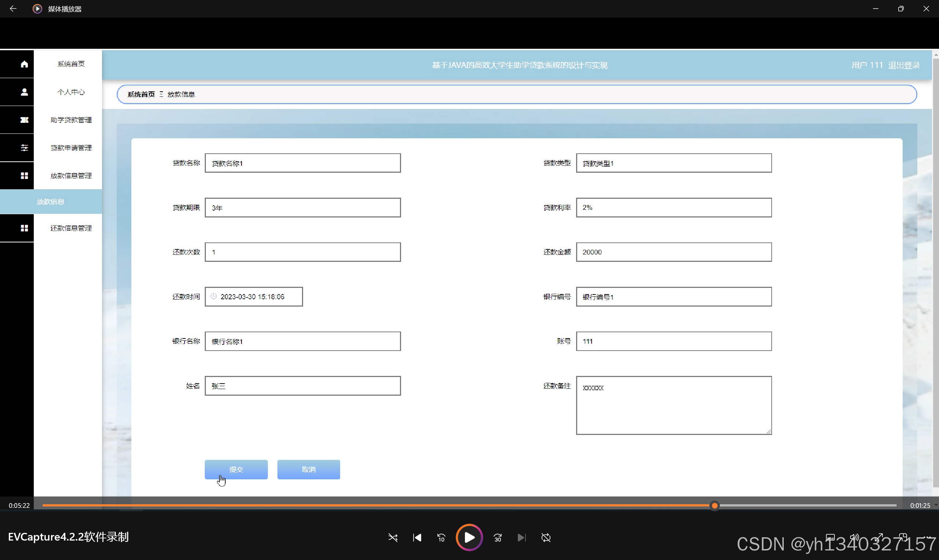Restore the media player window
The width and height of the screenshot is (939, 560).
click(901, 9)
